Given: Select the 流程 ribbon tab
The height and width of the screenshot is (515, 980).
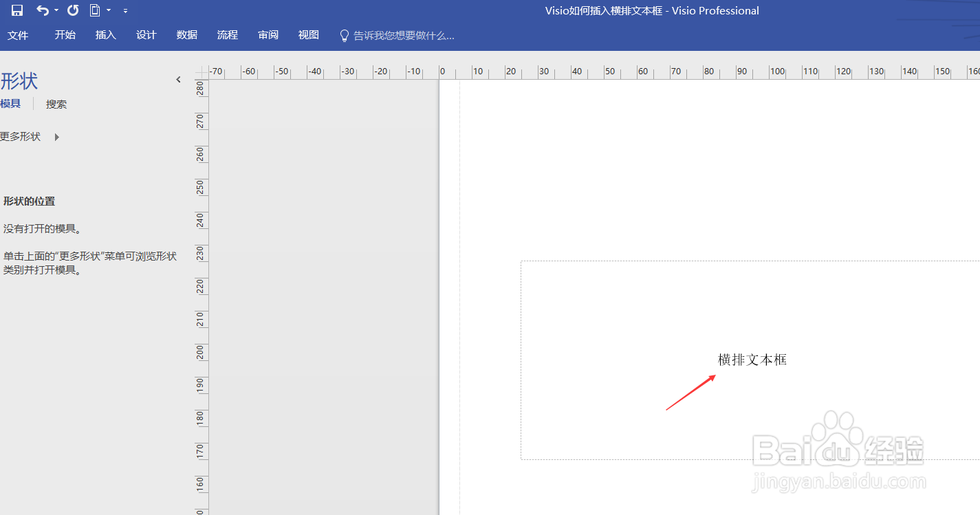Looking at the screenshot, I should click(x=228, y=35).
